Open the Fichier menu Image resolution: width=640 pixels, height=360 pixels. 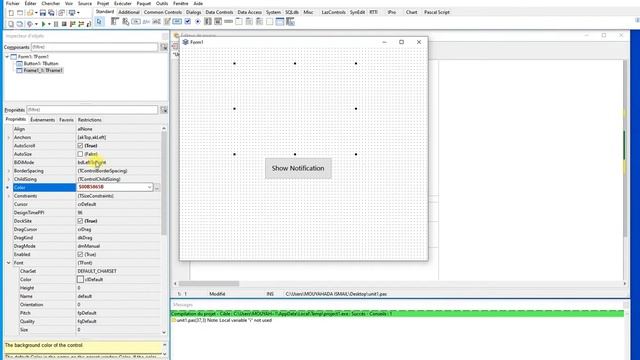point(13,3)
